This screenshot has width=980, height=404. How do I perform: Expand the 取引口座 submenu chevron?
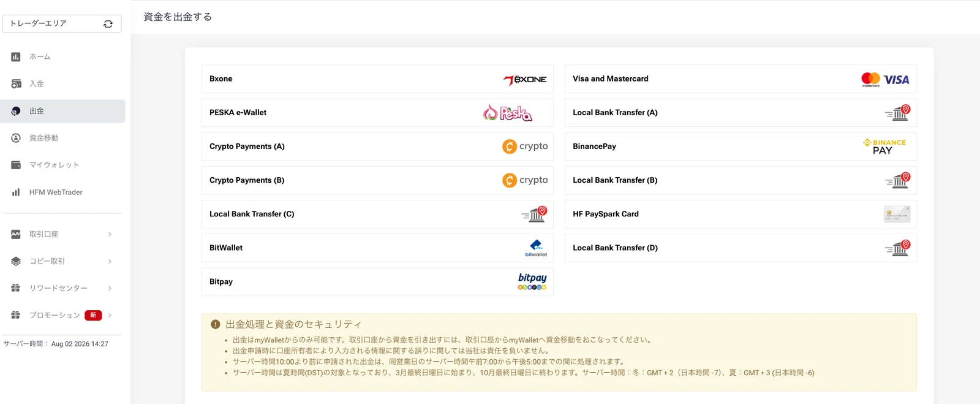(110, 234)
